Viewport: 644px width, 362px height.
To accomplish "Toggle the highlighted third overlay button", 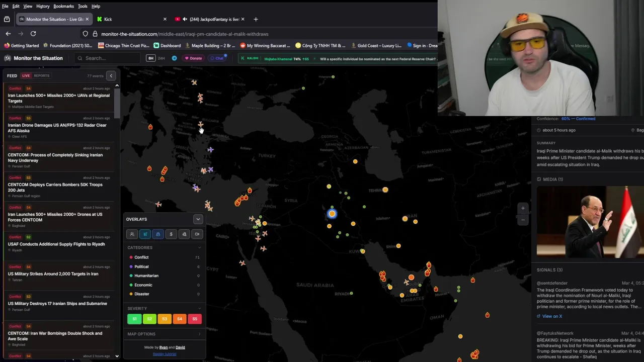I will [x=158, y=234].
